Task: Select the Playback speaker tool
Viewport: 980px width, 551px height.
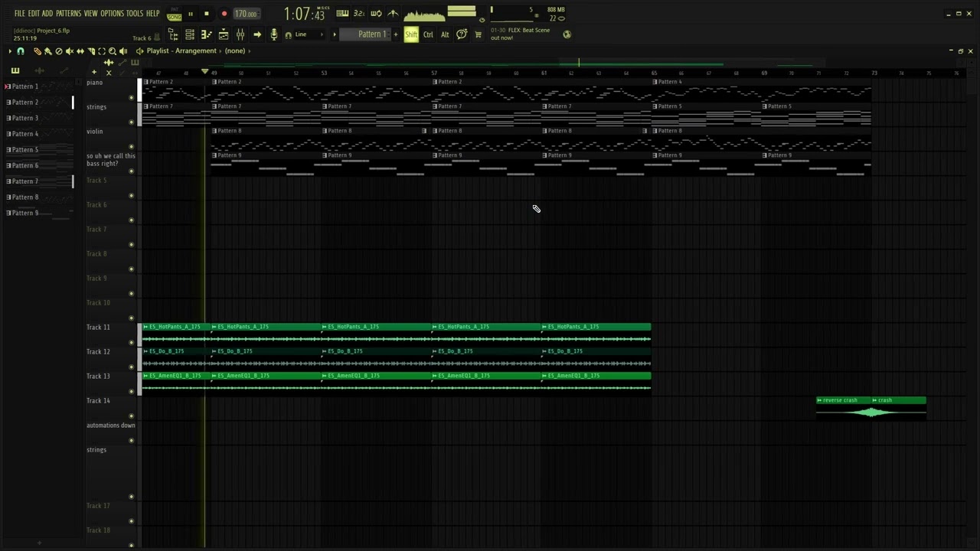Action: (x=122, y=51)
